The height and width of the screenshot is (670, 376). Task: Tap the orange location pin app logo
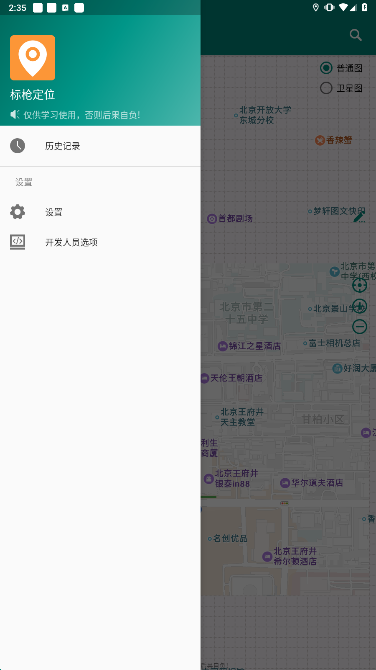point(32,58)
